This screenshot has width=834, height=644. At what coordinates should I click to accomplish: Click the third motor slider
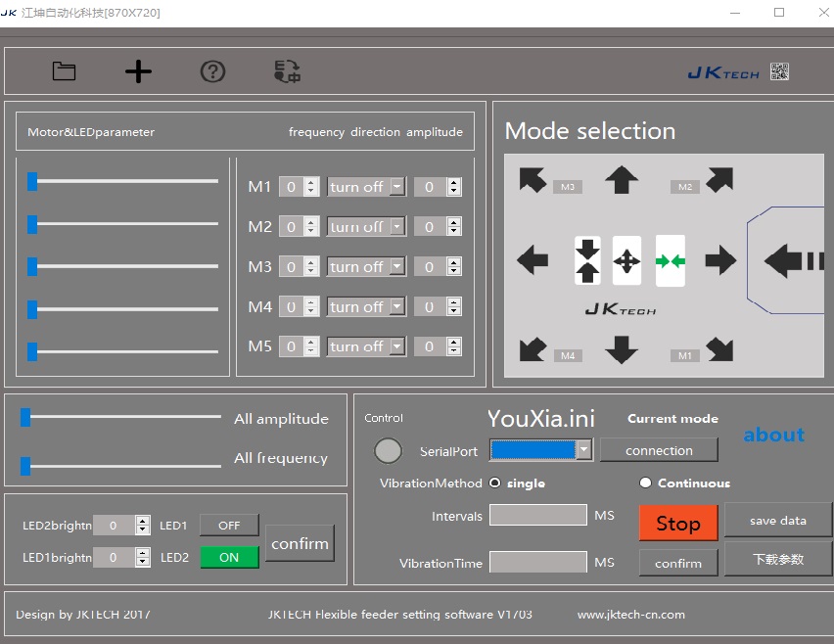[123, 266]
